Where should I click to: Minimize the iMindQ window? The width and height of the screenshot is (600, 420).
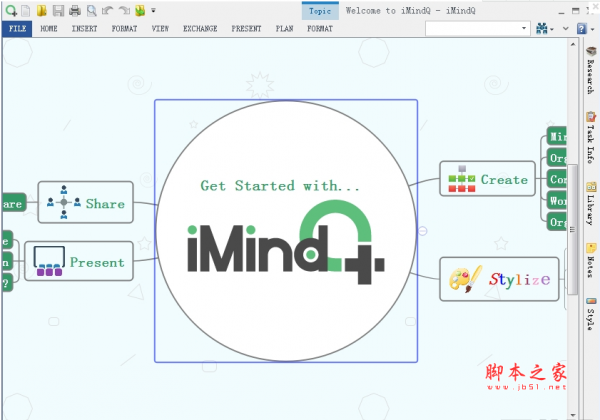pos(561,11)
